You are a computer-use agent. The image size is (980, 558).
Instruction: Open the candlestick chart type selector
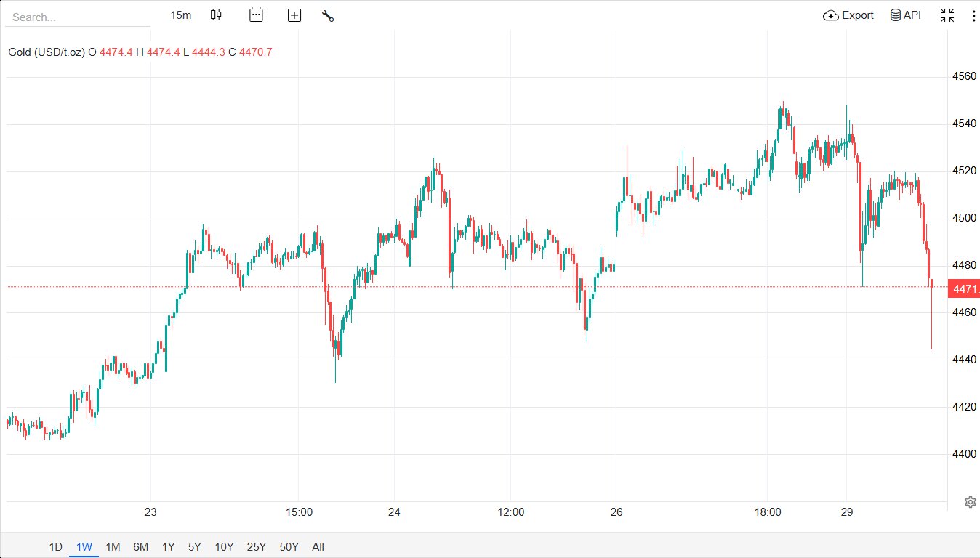(x=216, y=15)
